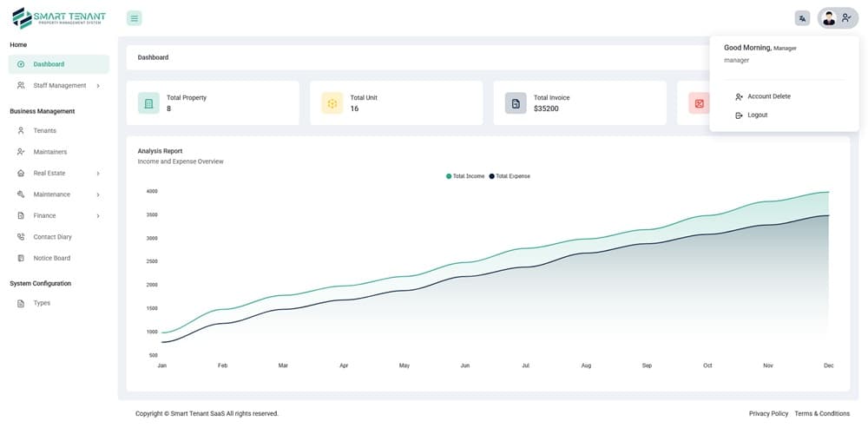The height and width of the screenshot is (428, 868).
Task: Click the Logout arrow icon
Action: pos(739,115)
